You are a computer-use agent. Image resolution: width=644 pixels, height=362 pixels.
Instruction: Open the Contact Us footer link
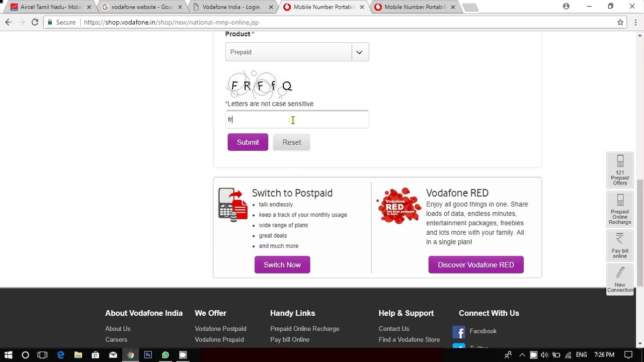tap(394, 329)
